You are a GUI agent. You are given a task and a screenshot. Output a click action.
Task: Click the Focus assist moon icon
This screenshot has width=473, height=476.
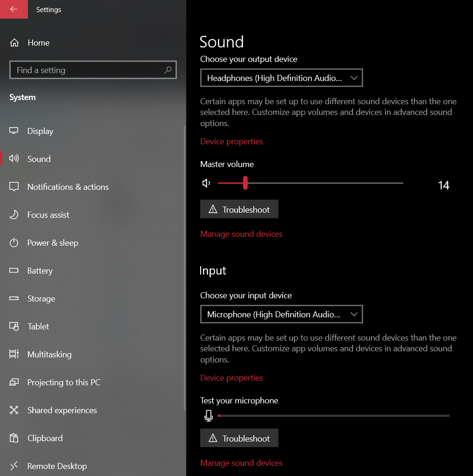[14, 215]
